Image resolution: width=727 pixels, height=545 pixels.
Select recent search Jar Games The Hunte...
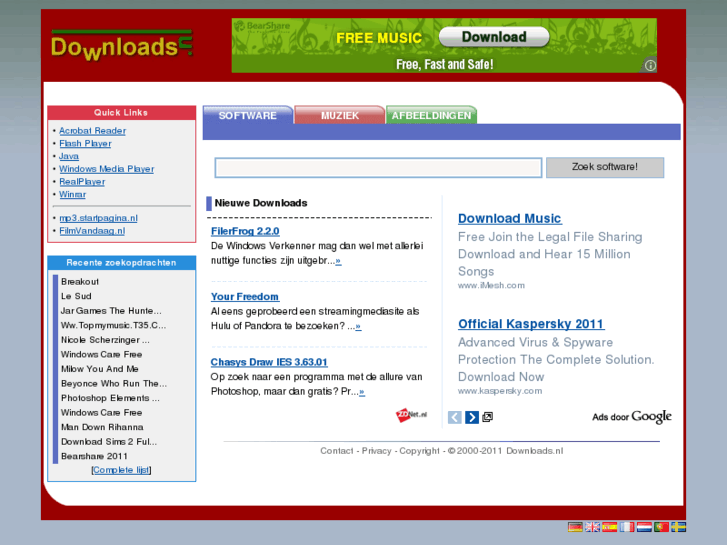click(x=111, y=311)
